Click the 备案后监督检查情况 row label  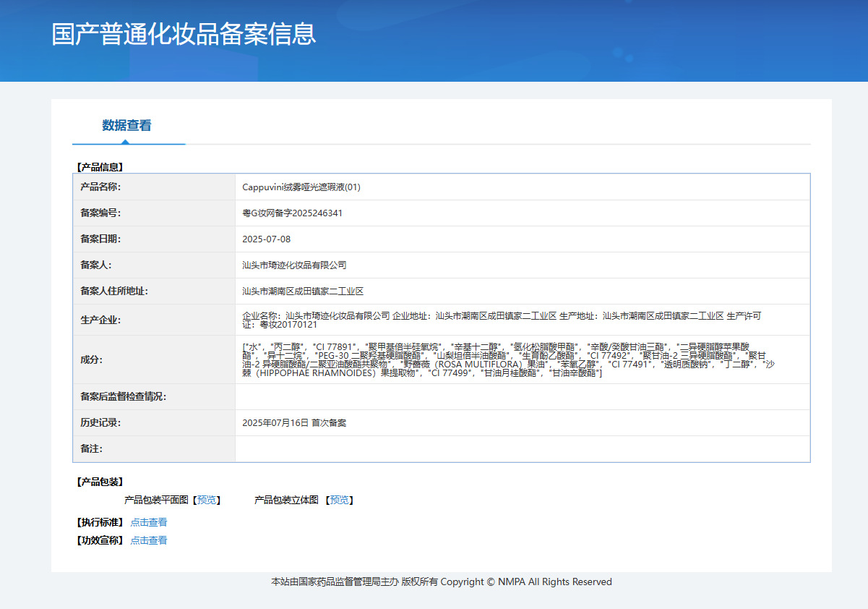click(123, 397)
